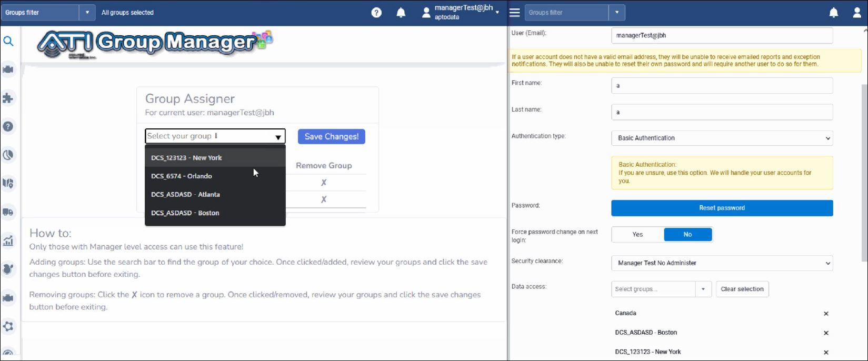Open the puzzle piece add-ins icon
Screen dimensions: 868x361
pos(8,98)
